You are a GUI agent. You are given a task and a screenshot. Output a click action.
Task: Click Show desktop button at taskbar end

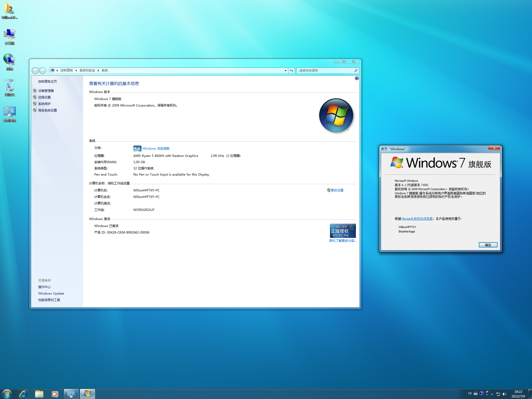[x=530, y=394]
